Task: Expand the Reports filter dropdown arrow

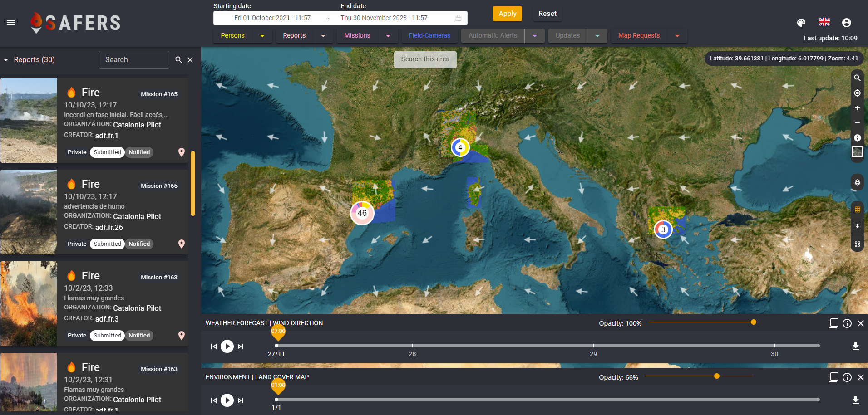Action: coord(323,36)
